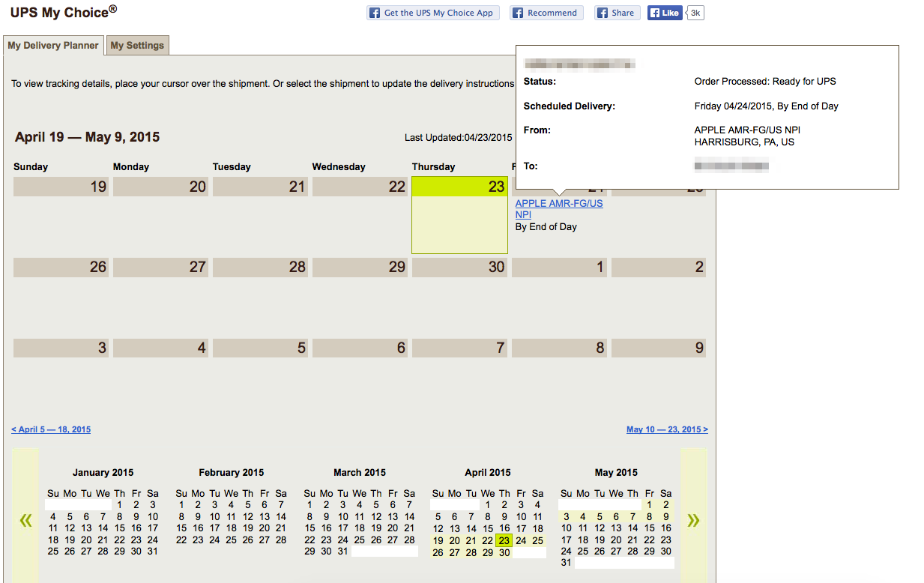
Task: Click 19 in April mini calendar
Action: 438,540
